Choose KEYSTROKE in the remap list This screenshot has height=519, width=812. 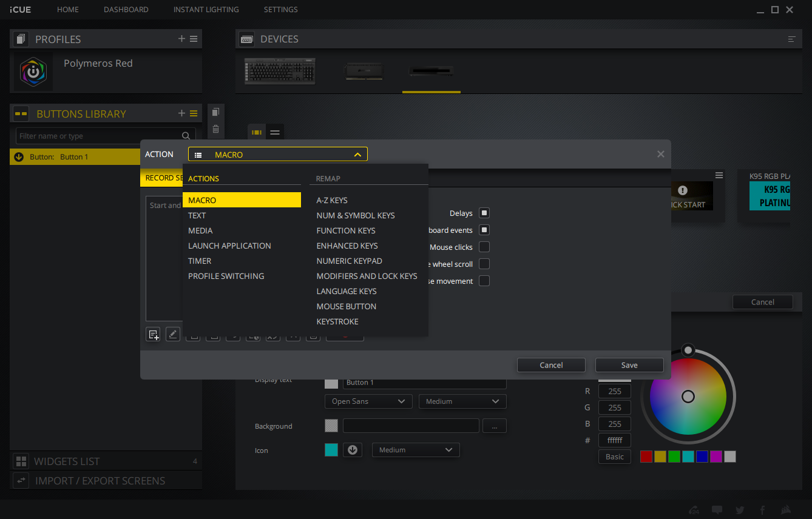coord(337,321)
